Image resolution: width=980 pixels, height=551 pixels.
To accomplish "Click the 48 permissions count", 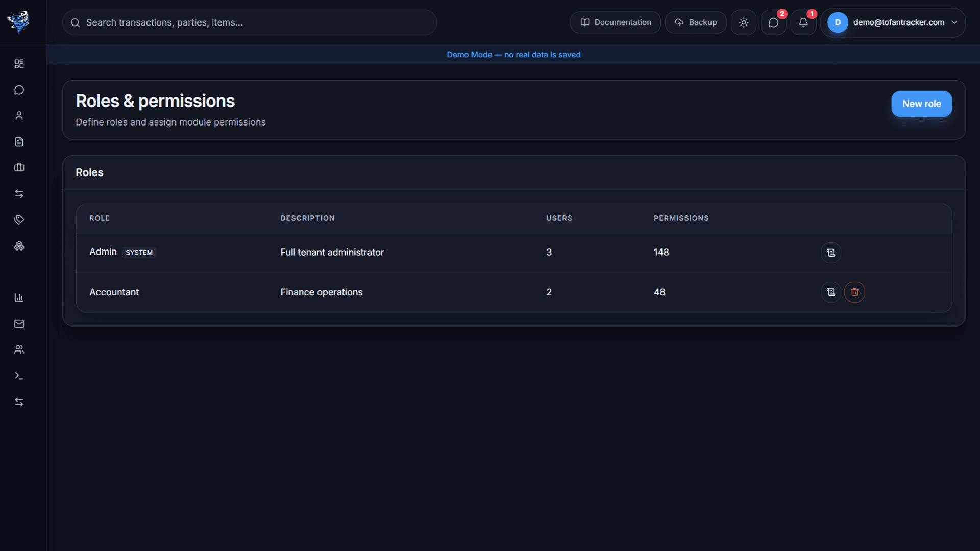I will click(659, 292).
